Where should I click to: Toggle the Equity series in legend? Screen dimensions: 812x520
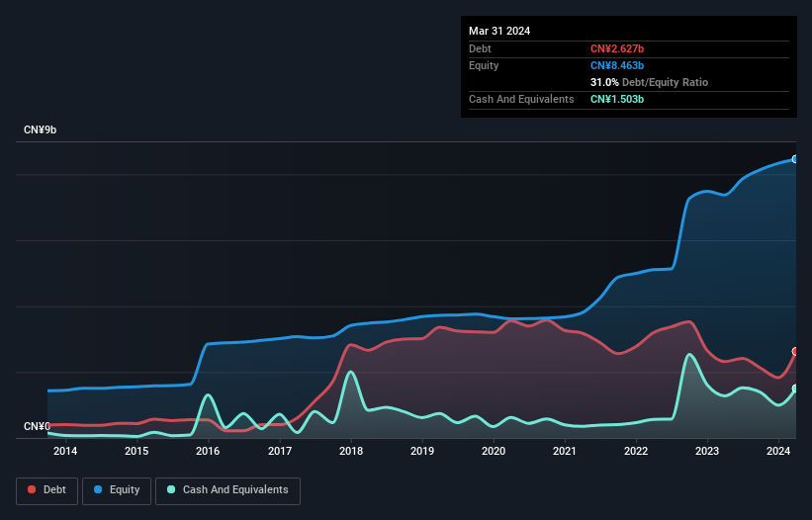point(117,490)
